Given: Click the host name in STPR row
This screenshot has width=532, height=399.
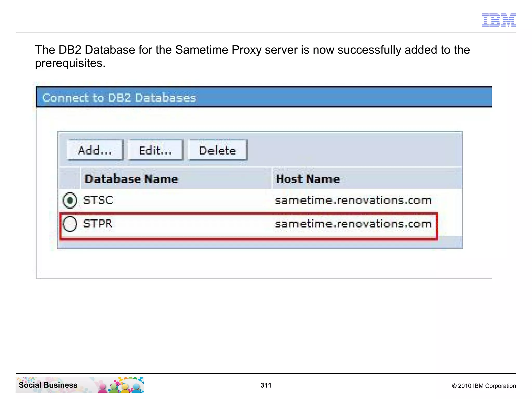Looking at the screenshot, I should pyautogui.click(x=353, y=224).
